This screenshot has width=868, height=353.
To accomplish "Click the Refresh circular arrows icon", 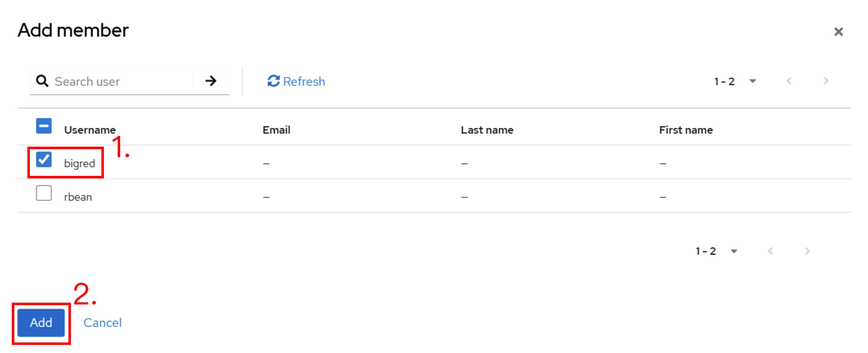I will tap(273, 81).
